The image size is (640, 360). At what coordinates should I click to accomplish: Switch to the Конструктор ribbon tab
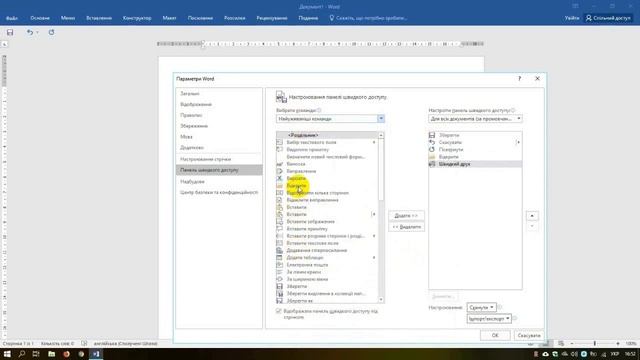click(137, 18)
